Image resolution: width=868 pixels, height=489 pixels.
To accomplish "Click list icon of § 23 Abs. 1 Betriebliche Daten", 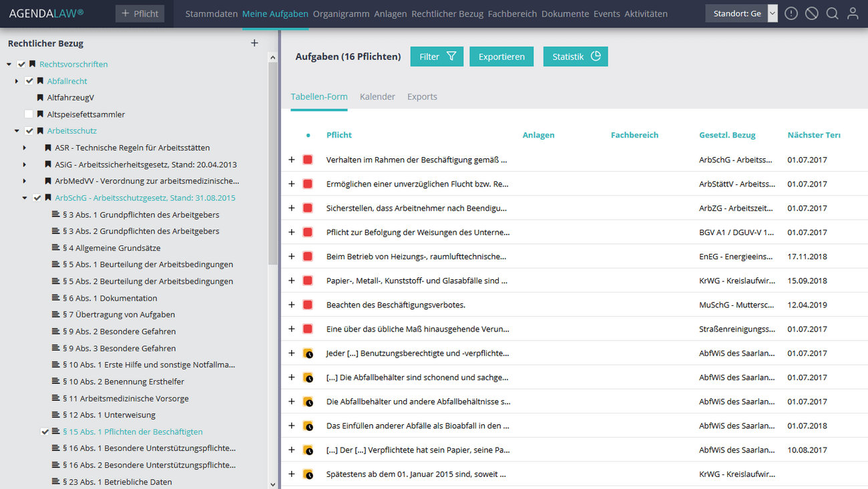I will tap(56, 482).
